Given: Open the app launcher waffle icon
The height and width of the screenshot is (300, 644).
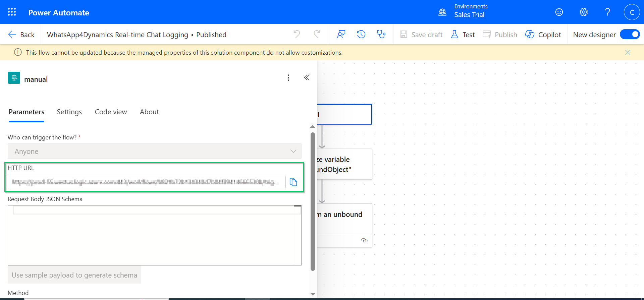Looking at the screenshot, I should [12, 12].
